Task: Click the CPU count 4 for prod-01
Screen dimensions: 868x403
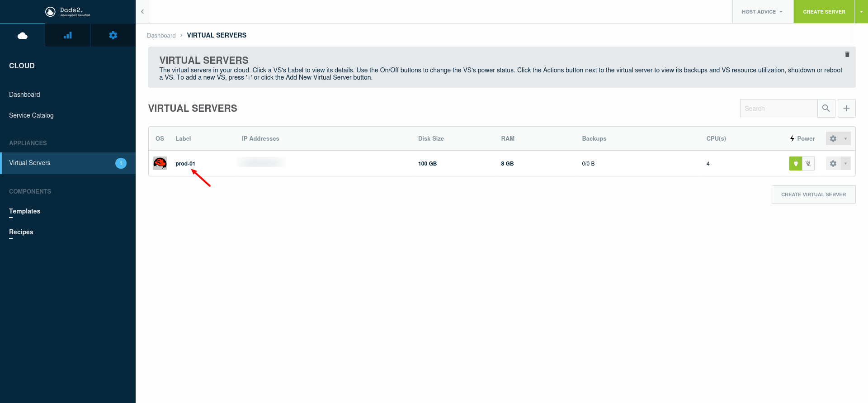Action: 708,164
